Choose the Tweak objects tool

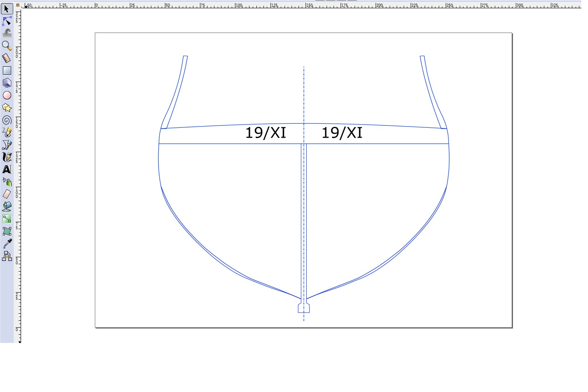(7, 33)
